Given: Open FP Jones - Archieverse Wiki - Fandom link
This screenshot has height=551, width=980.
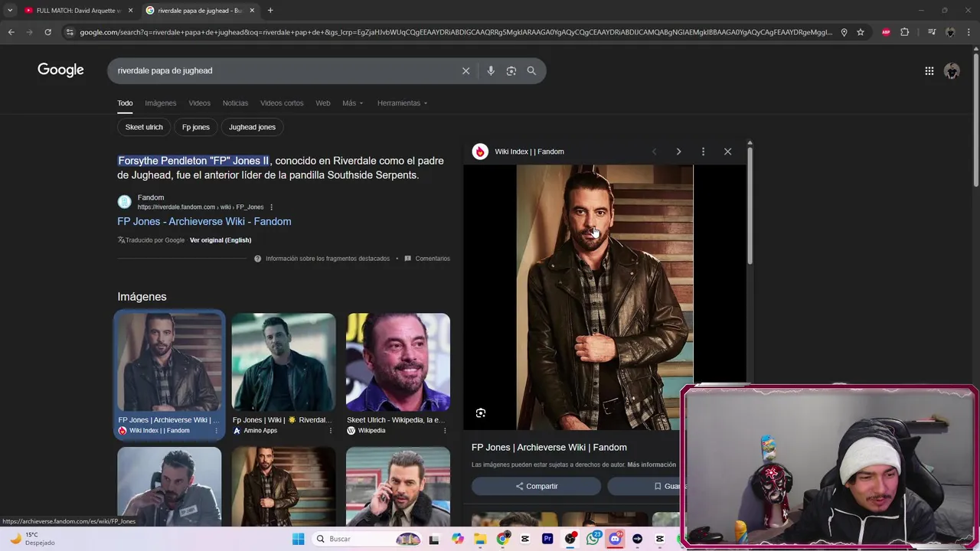Looking at the screenshot, I should [204, 221].
